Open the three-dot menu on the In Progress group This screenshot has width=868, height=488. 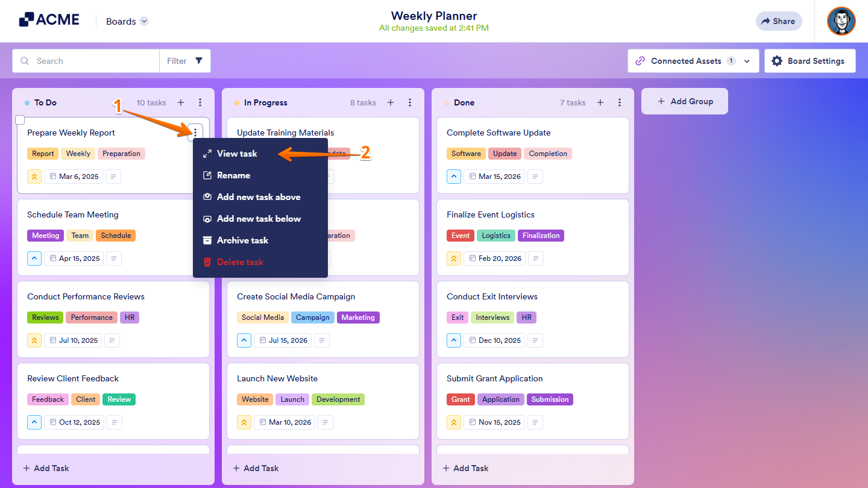(x=410, y=102)
